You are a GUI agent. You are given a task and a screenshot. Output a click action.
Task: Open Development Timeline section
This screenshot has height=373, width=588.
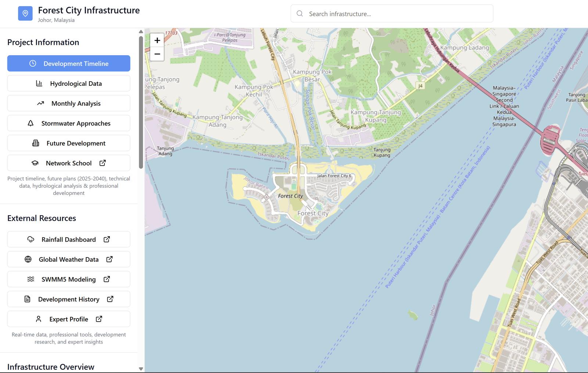pyautogui.click(x=69, y=63)
